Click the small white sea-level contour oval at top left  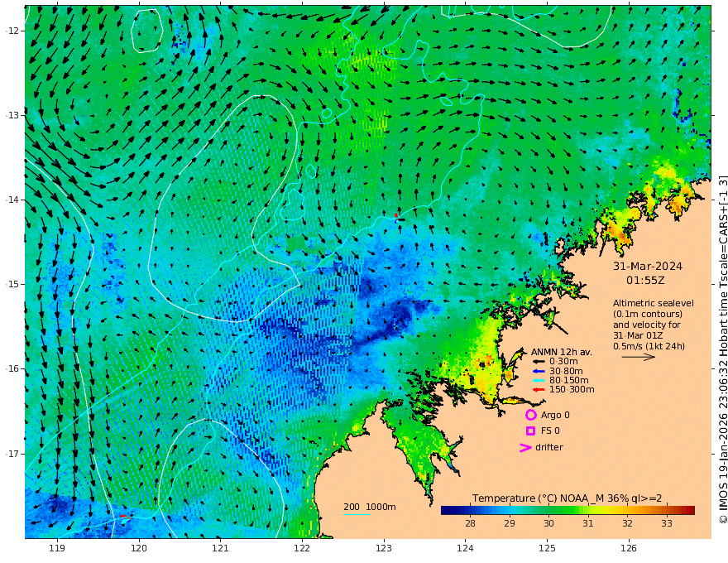[146, 30]
